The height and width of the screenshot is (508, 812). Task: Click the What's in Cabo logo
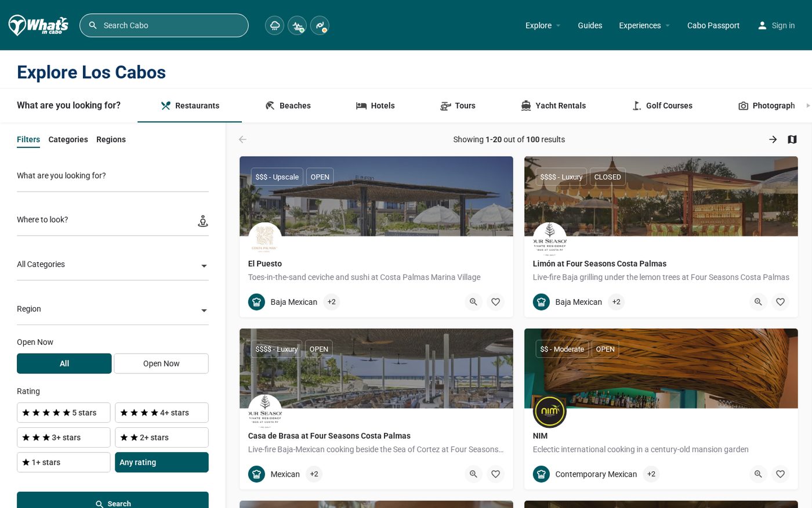coord(38,26)
